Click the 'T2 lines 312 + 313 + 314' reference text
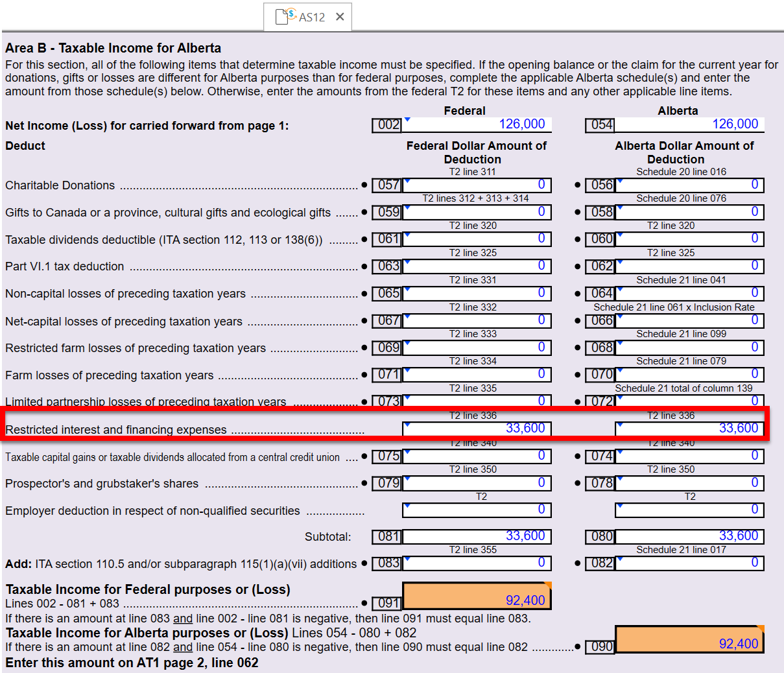The image size is (784, 673). pyautogui.click(x=475, y=198)
